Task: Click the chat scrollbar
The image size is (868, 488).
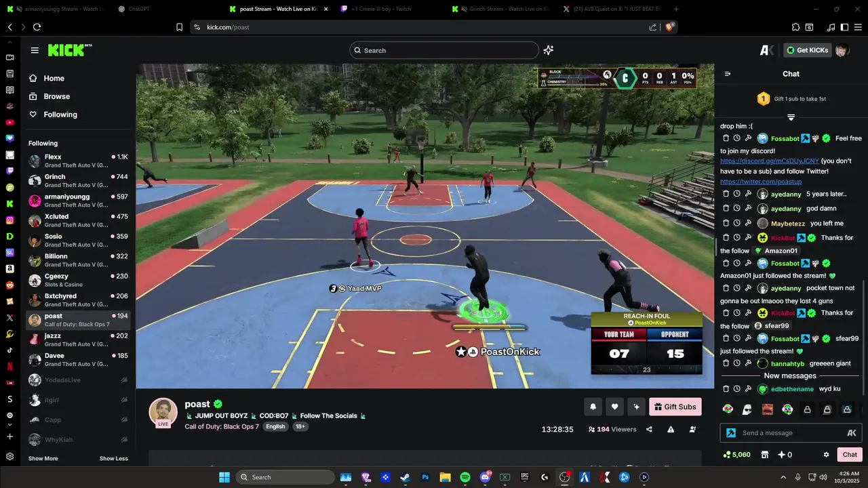Action: [x=863, y=339]
